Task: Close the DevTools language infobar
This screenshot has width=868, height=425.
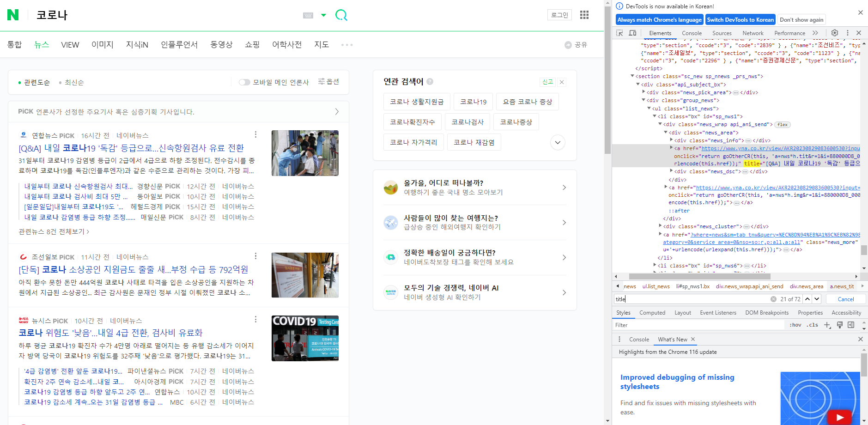Action: coord(860,12)
